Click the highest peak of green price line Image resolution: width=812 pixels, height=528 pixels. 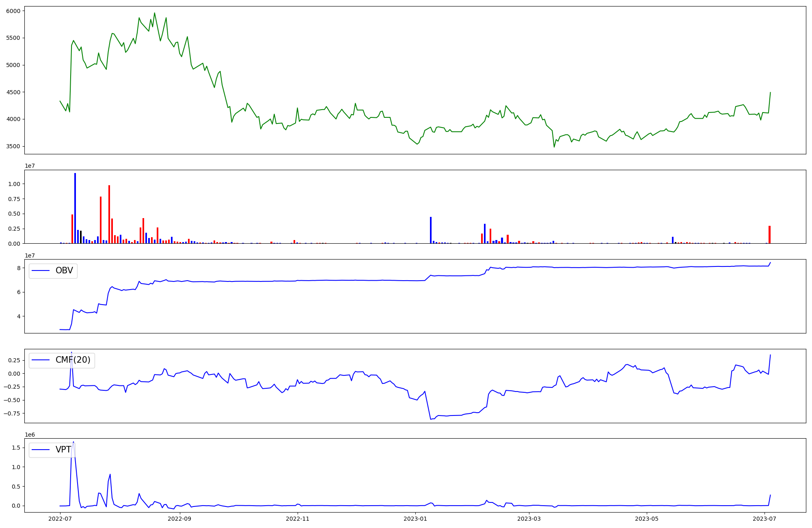(x=154, y=13)
